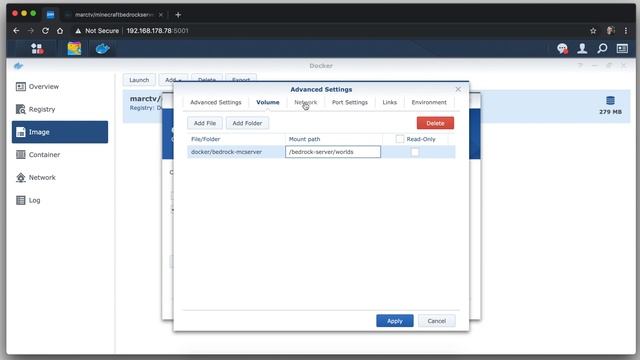Click the 279 MB image size icon

610,100
